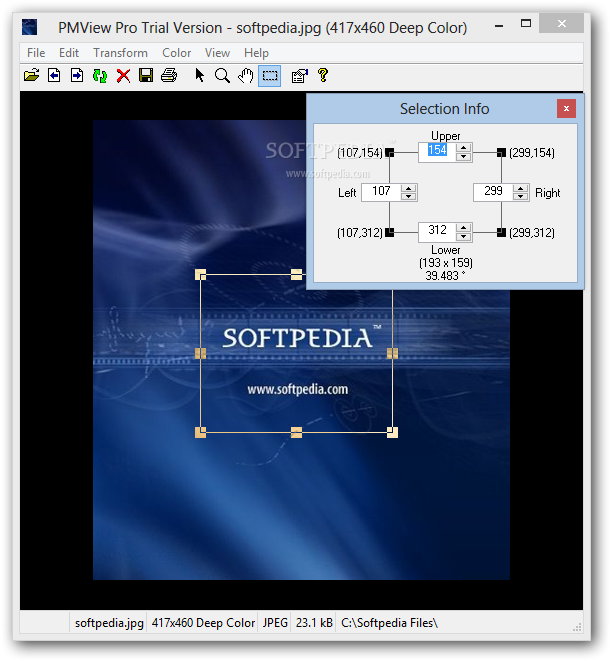Increase the Lower value with up arrow
This screenshot has width=611, height=661.
pos(464,228)
